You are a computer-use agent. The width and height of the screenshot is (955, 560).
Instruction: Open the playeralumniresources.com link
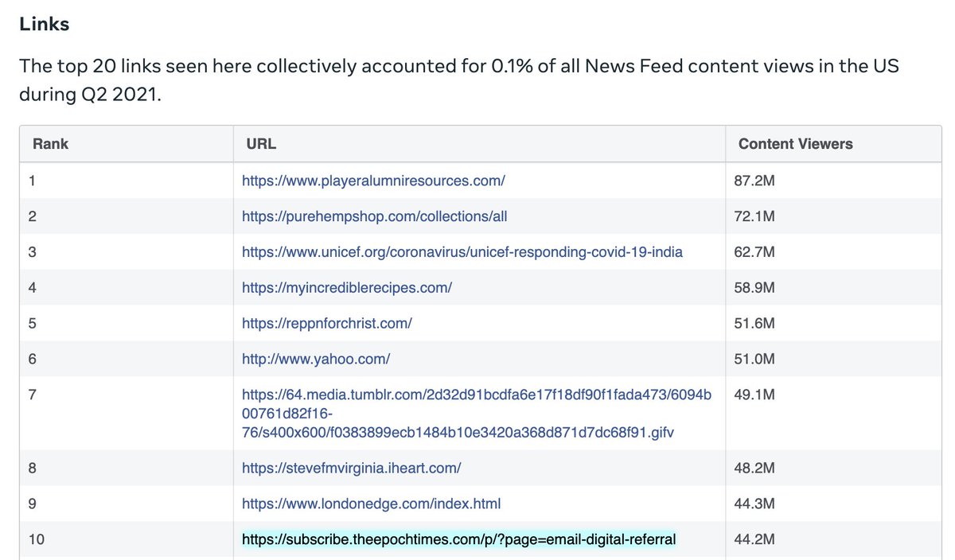coord(373,181)
